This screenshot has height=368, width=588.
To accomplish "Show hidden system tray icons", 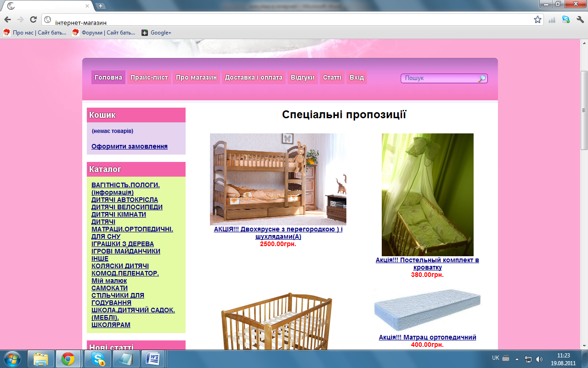I will click(x=517, y=359).
